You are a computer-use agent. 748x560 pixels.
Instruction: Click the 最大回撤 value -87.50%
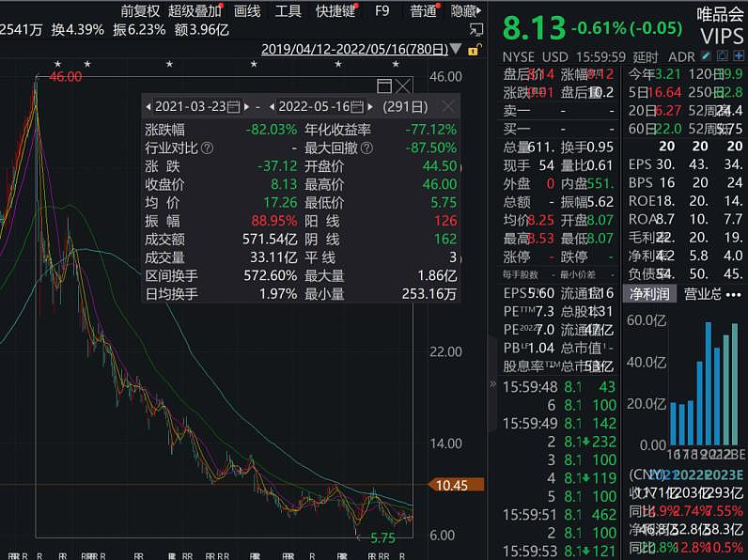tap(430, 148)
